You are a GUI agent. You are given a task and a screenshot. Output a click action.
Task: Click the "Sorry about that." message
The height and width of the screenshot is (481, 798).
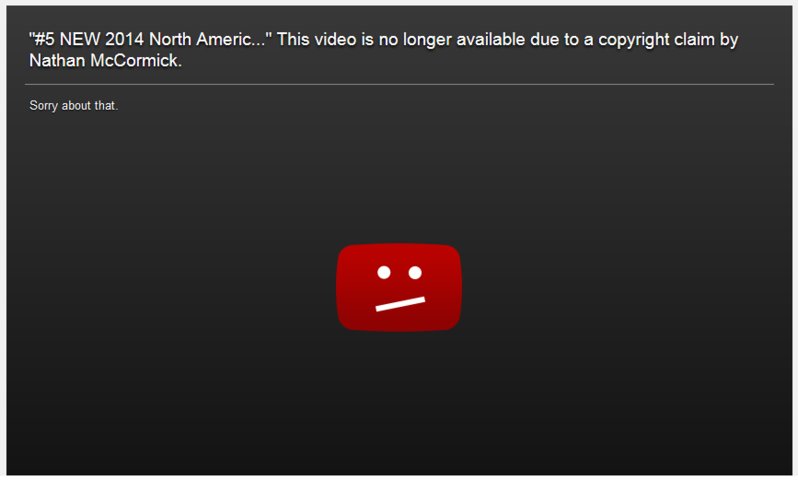click(x=74, y=105)
